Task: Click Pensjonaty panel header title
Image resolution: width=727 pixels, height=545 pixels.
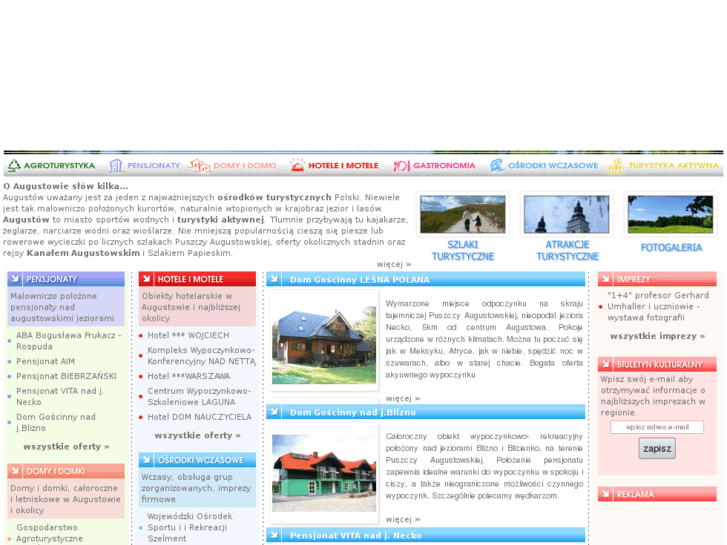Action: (x=51, y=279)
